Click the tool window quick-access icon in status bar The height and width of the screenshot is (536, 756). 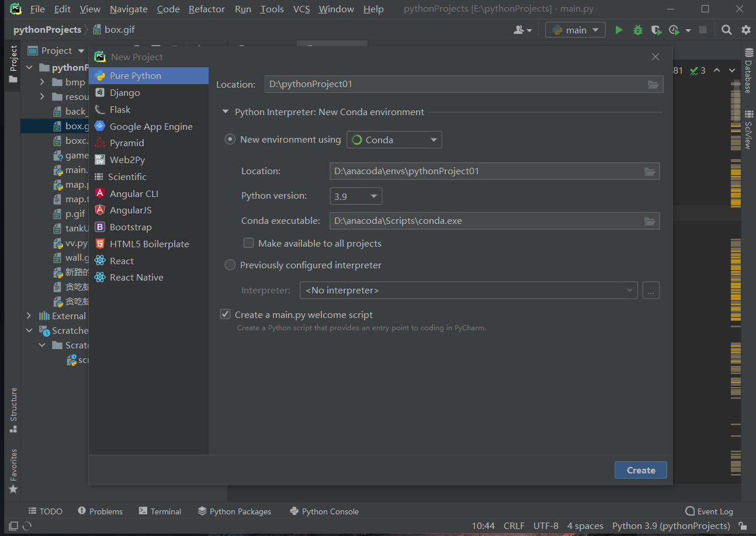(13, 525)
